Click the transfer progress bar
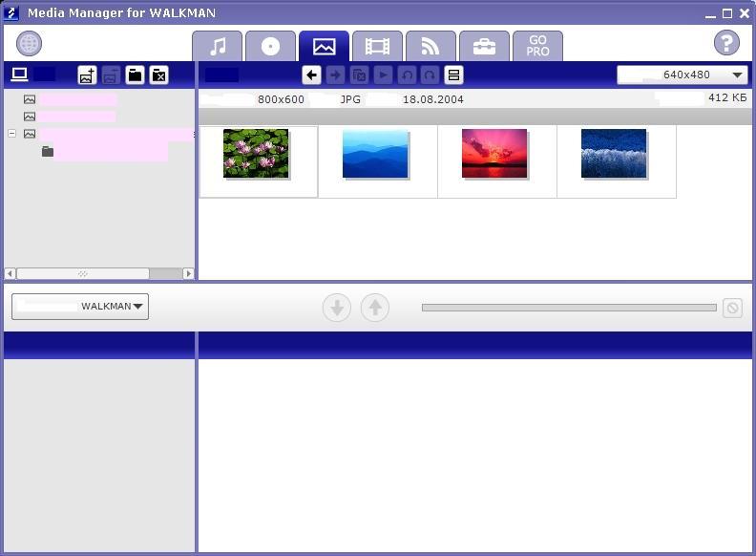The height and width of the screenshot is (556, 756). point(569,308)
